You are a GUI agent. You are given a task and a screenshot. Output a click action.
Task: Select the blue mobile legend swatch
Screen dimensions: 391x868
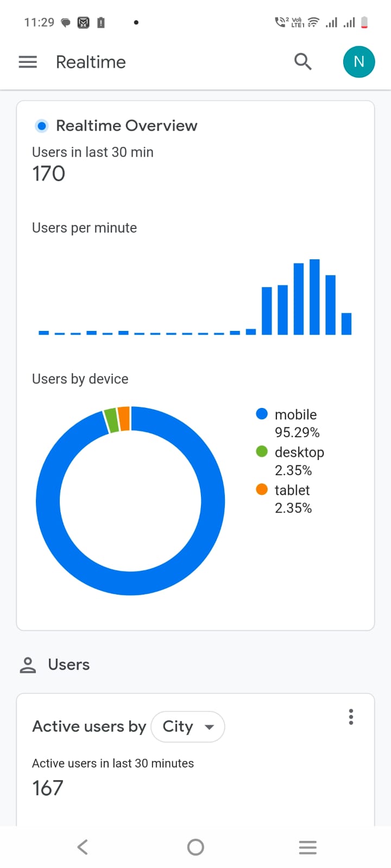(x=262, y=414)
